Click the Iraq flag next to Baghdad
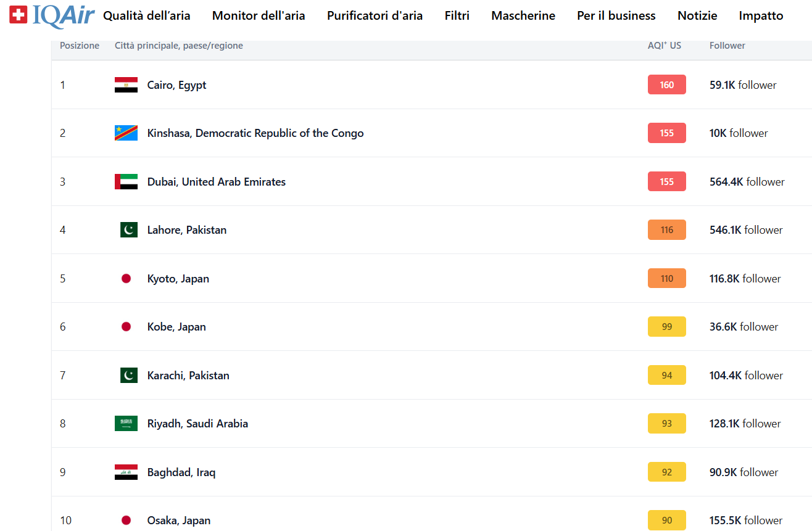This screenshot has height=531, width=812. pos(126,472)
